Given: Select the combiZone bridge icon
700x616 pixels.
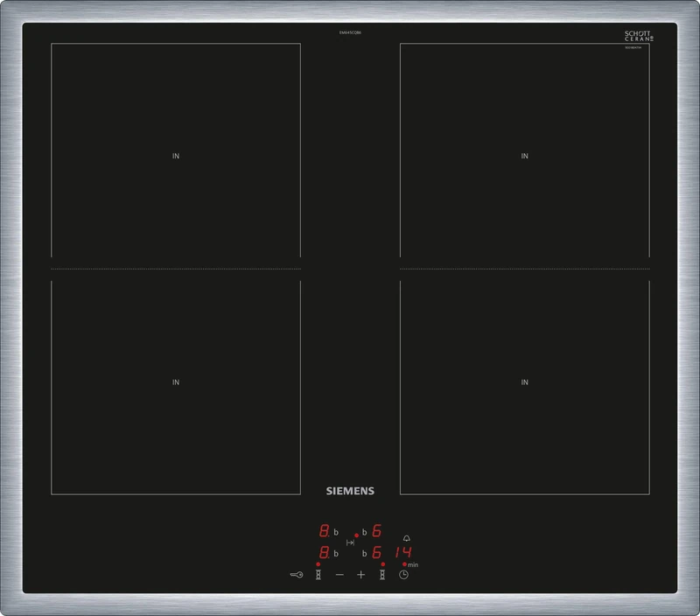Looking at the screenshot, I should (350, 542).
